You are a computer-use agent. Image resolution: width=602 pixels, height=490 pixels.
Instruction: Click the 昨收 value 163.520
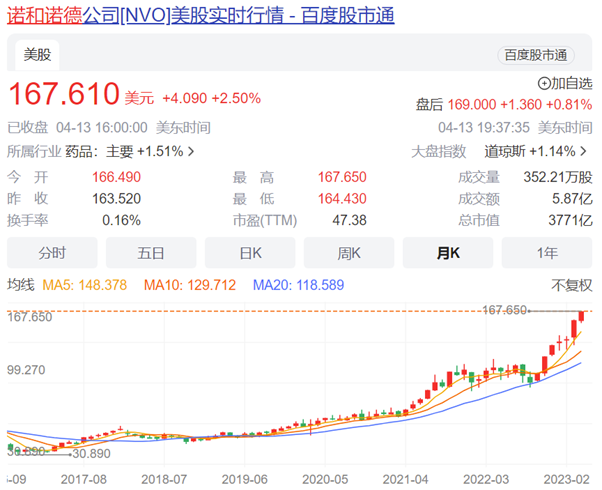(x=116, y=199)
